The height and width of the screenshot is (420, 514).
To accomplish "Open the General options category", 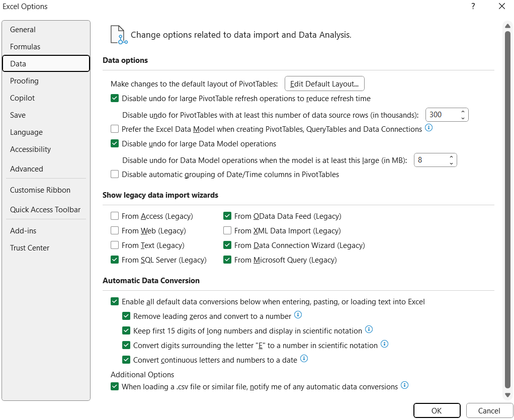I will [46, 30].
